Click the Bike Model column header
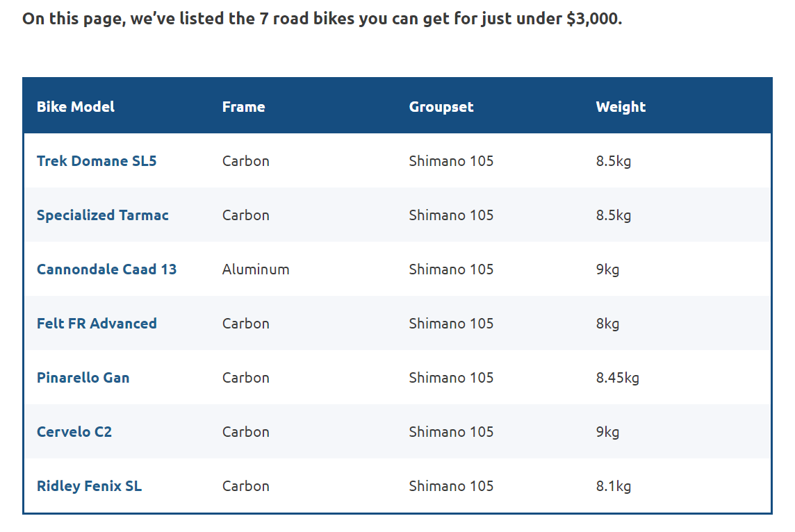Image resolution: width=795 pixels, height=532 pixels. coord(76,107)
